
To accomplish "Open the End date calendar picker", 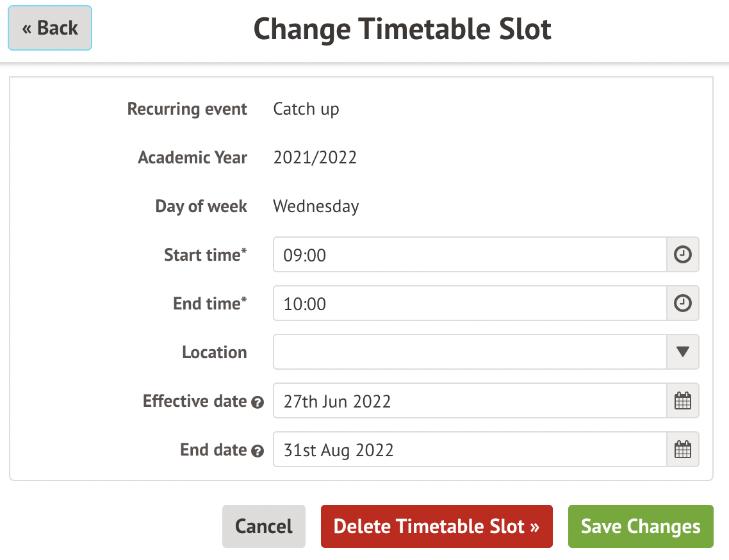I will (683, 450).
